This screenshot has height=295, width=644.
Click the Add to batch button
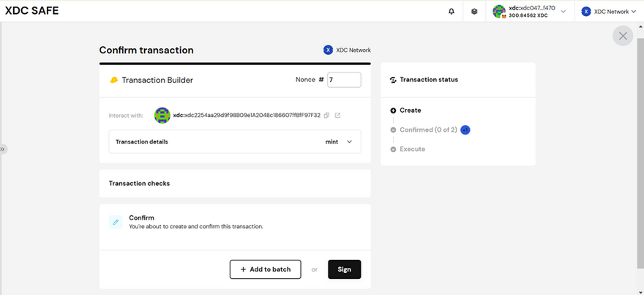(x=266, y=269)
